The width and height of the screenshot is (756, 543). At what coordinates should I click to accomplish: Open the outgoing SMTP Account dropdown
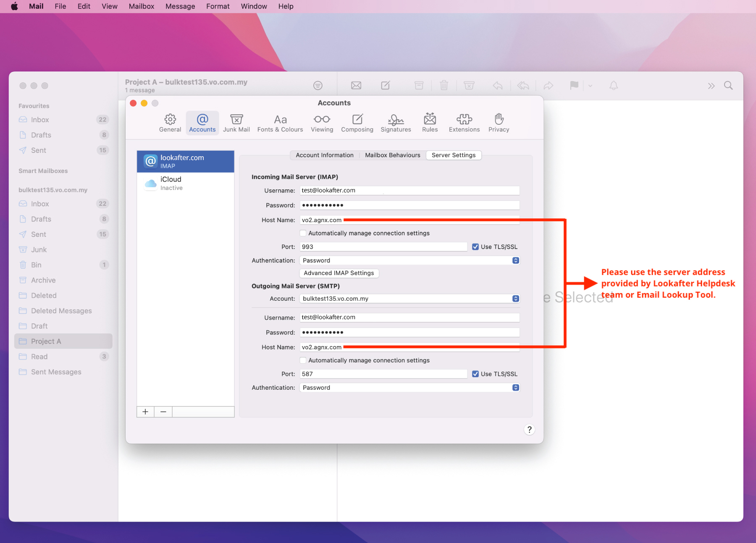(x=409, y=299)
